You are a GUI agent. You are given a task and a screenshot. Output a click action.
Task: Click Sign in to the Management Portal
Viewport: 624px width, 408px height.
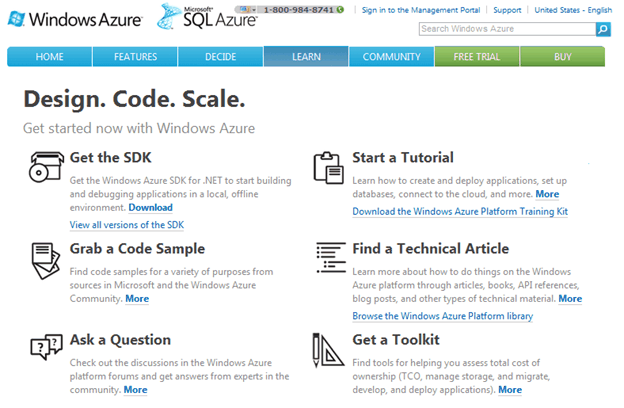(421, 10)
